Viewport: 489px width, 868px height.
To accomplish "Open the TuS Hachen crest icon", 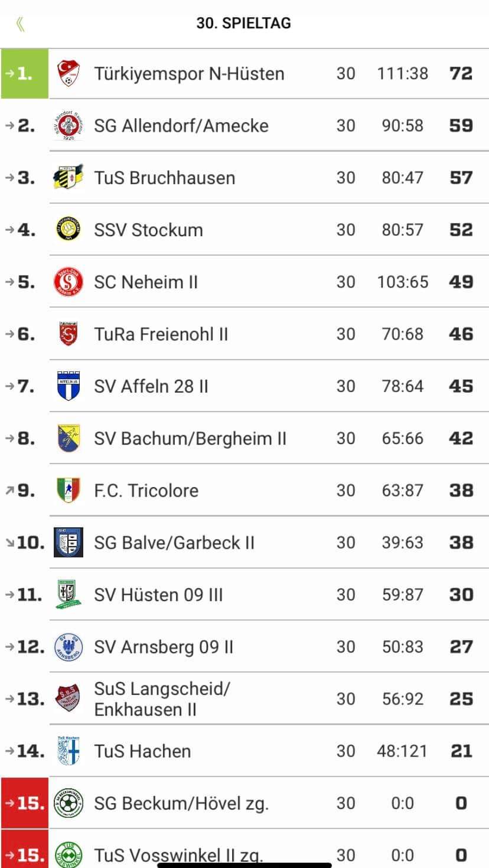I will tap(68, 750).
